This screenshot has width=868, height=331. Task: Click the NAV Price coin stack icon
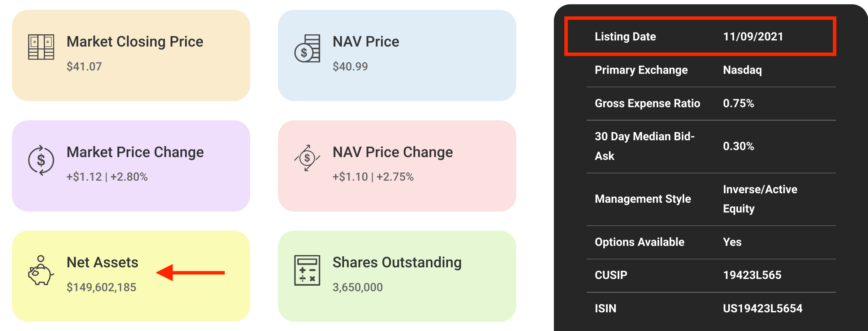point(307,48)
